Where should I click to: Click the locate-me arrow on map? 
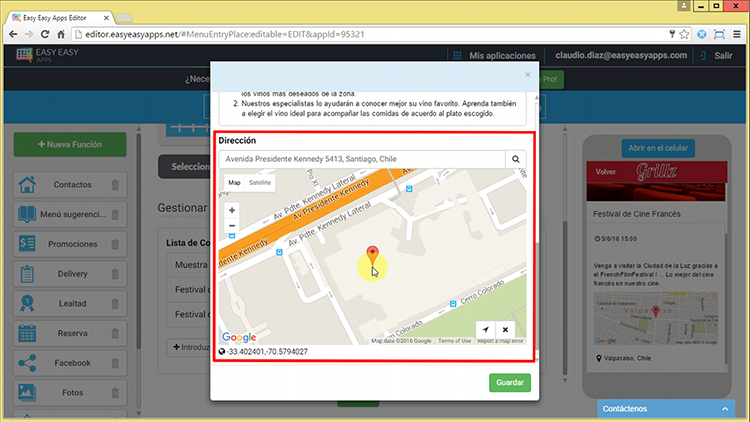[486, 330]
